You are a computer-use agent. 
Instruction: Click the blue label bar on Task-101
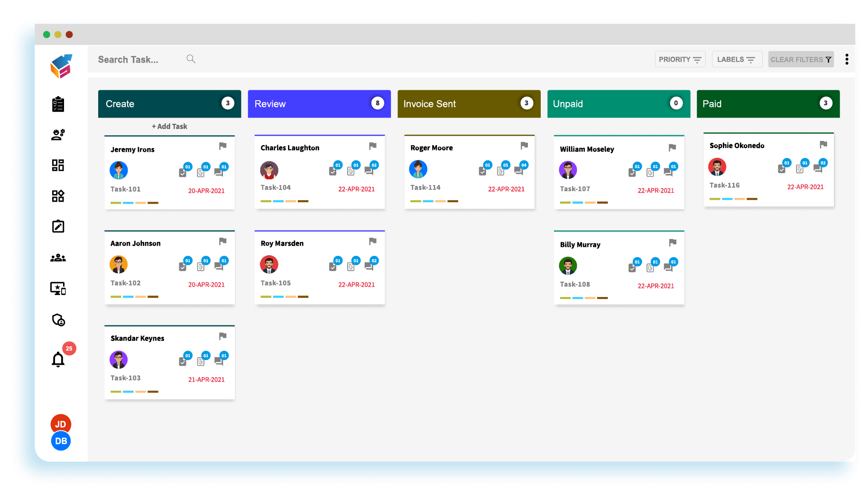coord(128,203)
